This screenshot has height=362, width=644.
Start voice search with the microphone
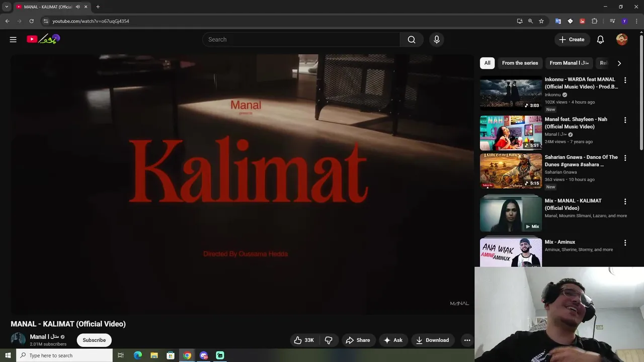(x=436, y=39)
